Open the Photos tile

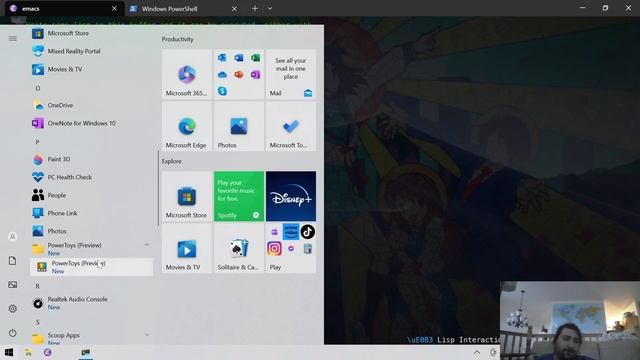pos(239,126)
